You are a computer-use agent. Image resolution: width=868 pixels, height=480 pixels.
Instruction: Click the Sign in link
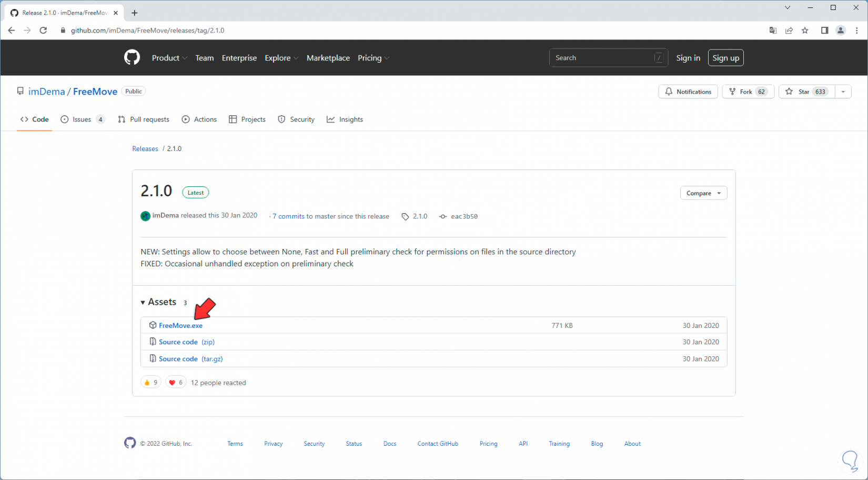[x=688, y=58]
